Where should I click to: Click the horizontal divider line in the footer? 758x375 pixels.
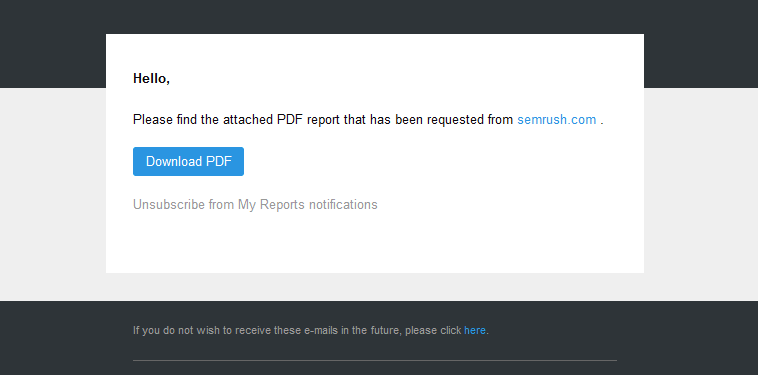tap(375, 360)
